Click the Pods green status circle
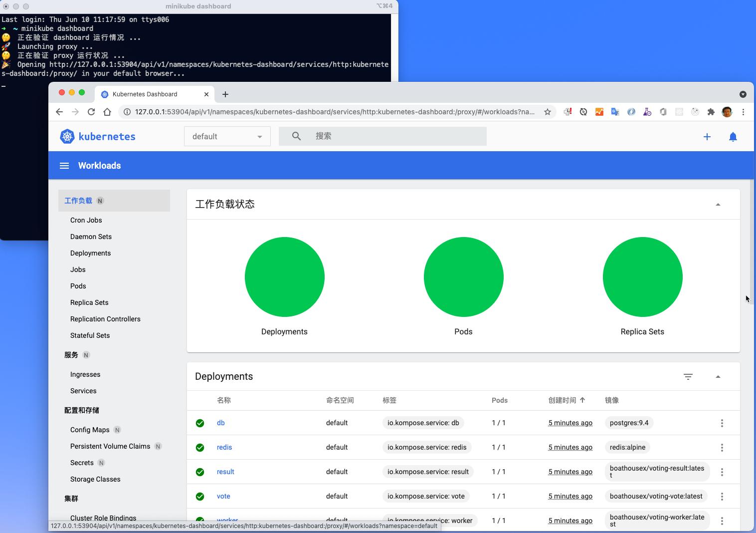Screen dimensions: 756x533 (x=464, y=277)
